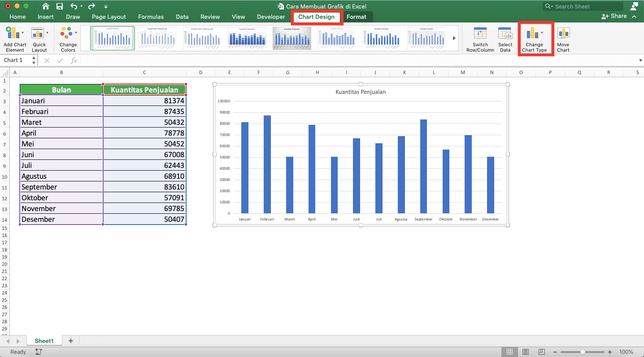
Task: Zoom out with the minus button
Action: [555, 352]
